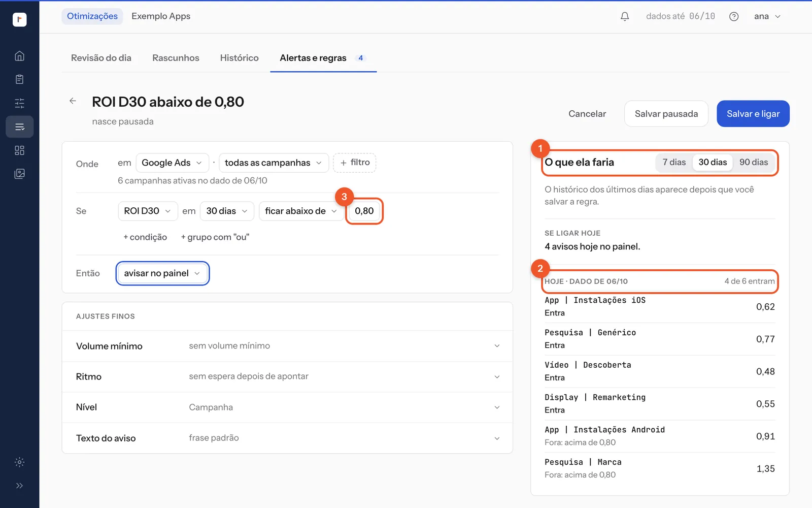Open the ana user menu
Viewport: 812px width, 508px height.
(767, 16)
